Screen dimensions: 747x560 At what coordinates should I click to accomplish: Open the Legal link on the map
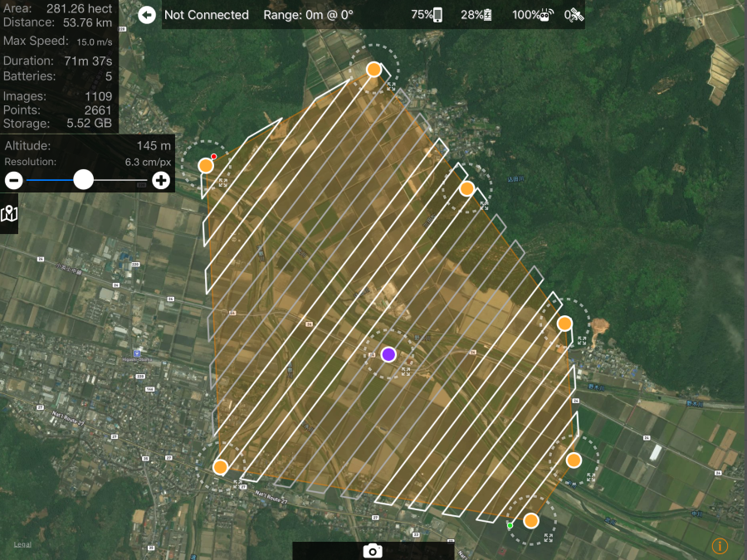(22, 544)
